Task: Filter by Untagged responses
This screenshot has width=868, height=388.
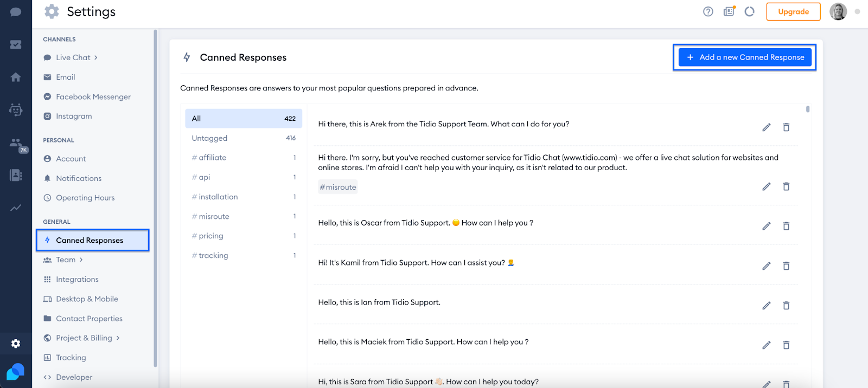Action: pos(244,138)
